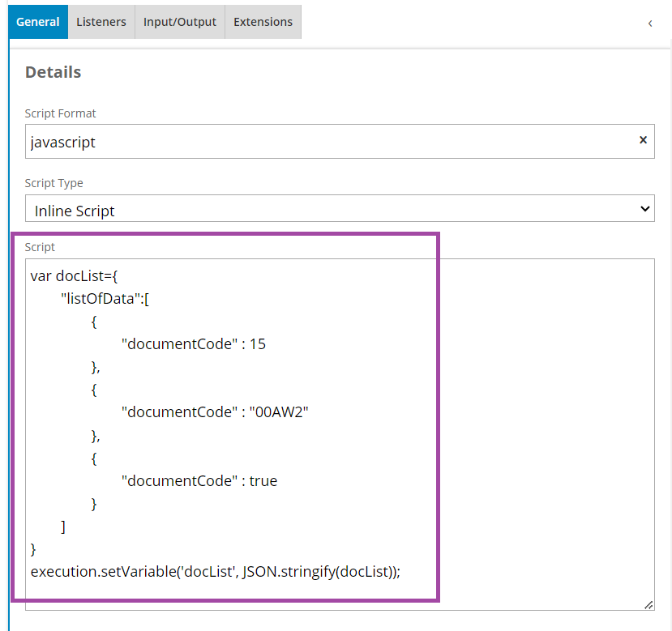This screenshot has width=672, height=631.
Task: Click the Script Format label
Action: [x=61, y=113]
